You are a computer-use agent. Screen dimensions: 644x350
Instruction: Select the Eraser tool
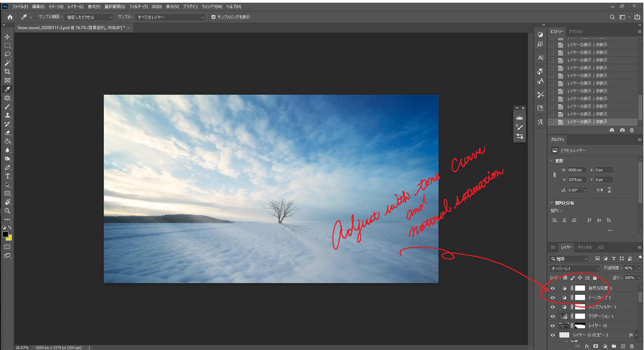tap(7, 133)
